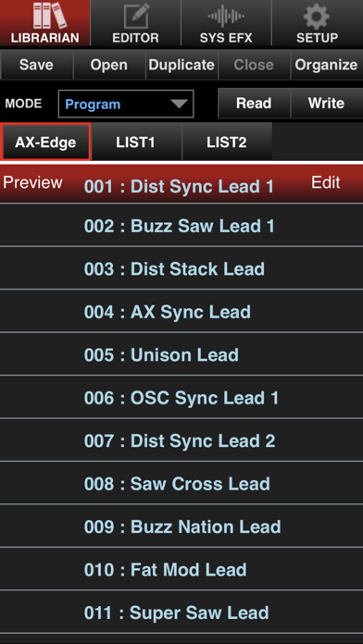Select 011 : Super Saw Lead
The height and width of the screenshot is (644, 363).
(181, 613)
